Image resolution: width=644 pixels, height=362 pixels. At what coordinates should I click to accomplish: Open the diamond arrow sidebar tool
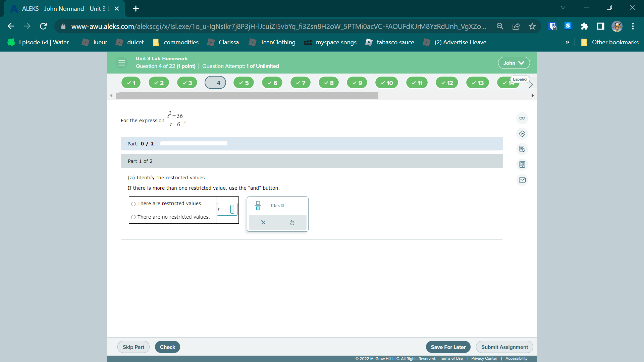(522, 134)
